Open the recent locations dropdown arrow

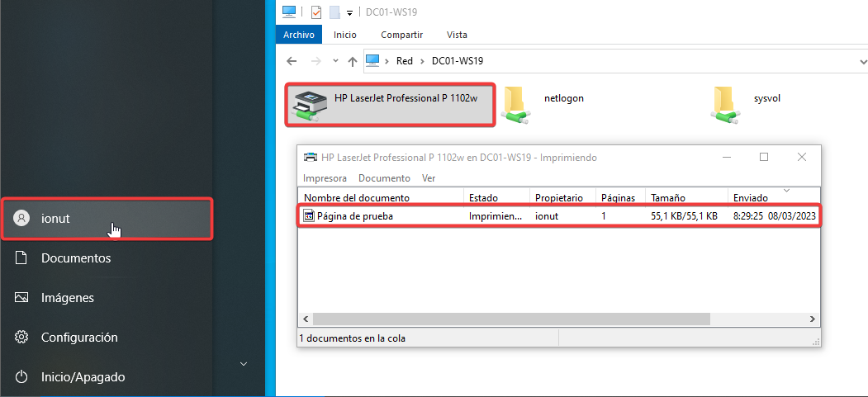334,61
